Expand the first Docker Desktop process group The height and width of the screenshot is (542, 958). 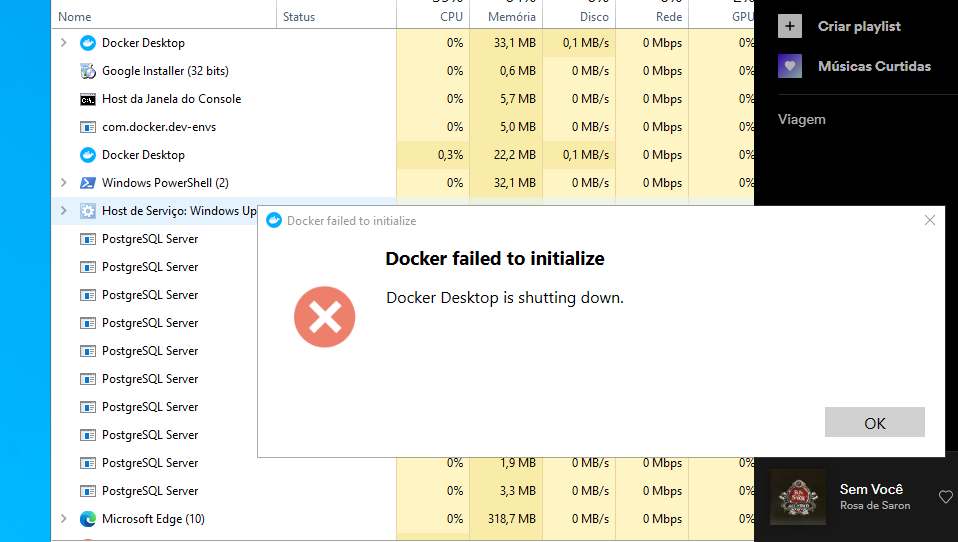pos(64,43)
